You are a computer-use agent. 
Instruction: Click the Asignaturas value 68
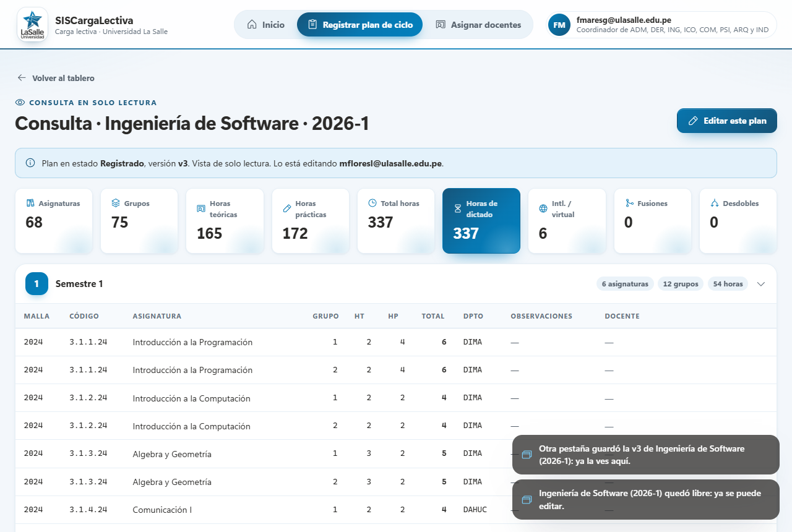coord(34,222)
